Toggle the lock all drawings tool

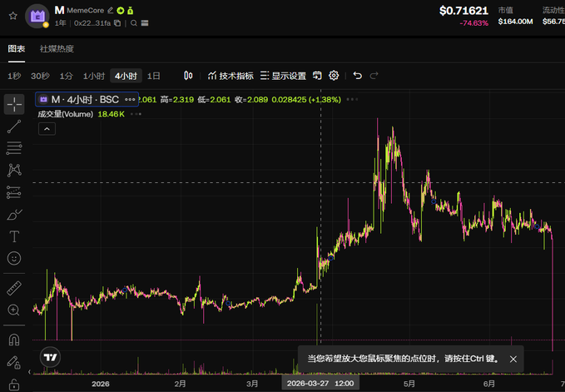14,384
